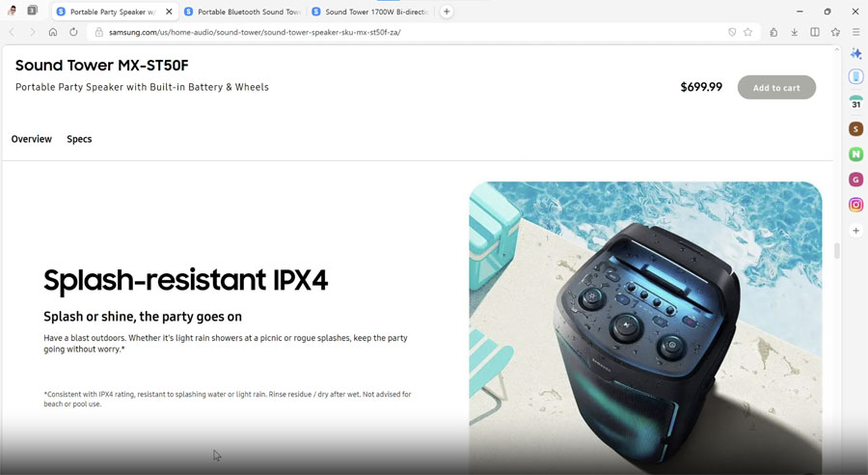This screenshot has height=475, width=868.
Task: Switch to the Portable Bluetooth Sound Tower tab
Action: pos(243,11)
